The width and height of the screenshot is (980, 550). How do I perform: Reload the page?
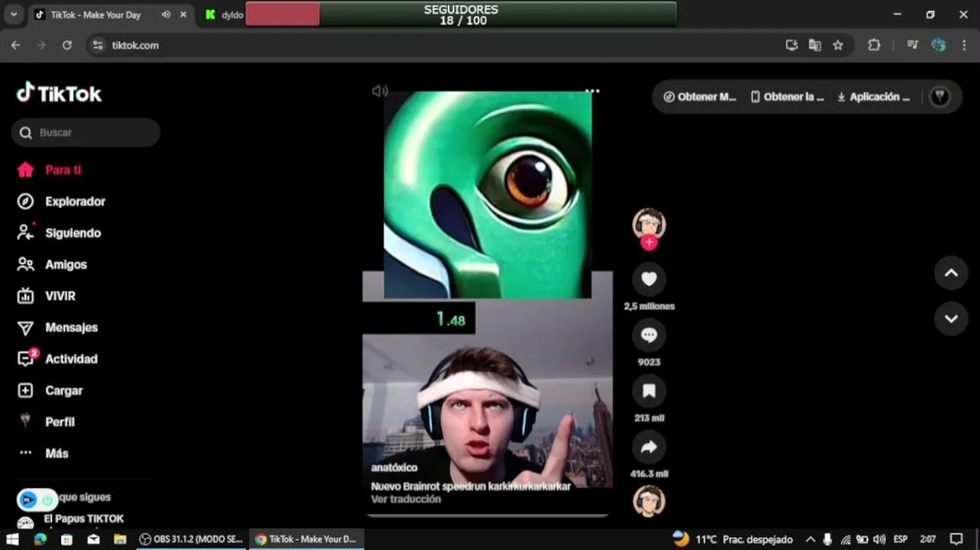pos(67,45)
